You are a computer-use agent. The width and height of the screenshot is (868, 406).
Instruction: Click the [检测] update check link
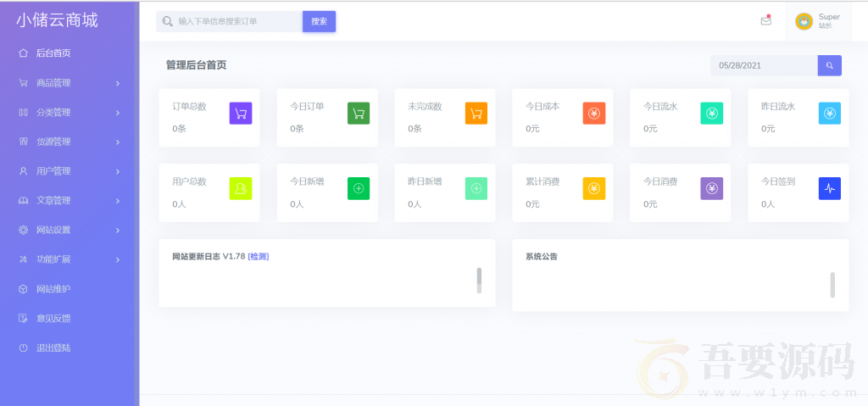click(259, 256)
